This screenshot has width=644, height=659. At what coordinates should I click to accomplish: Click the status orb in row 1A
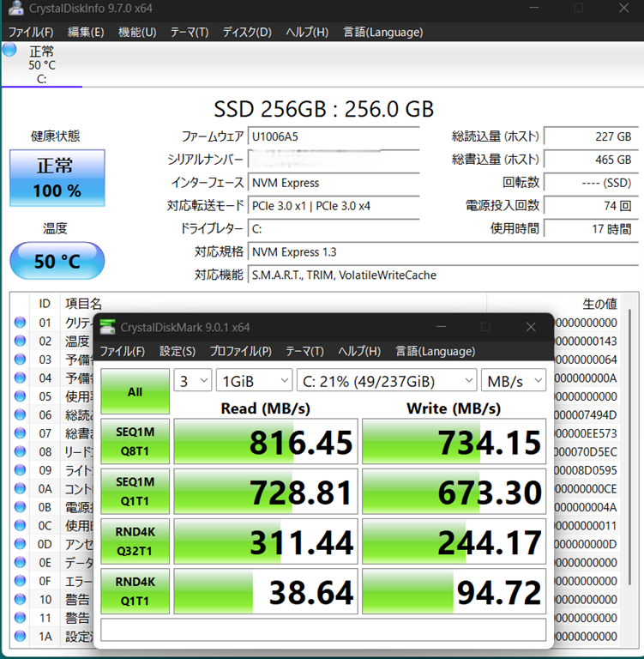pos(20,636)
